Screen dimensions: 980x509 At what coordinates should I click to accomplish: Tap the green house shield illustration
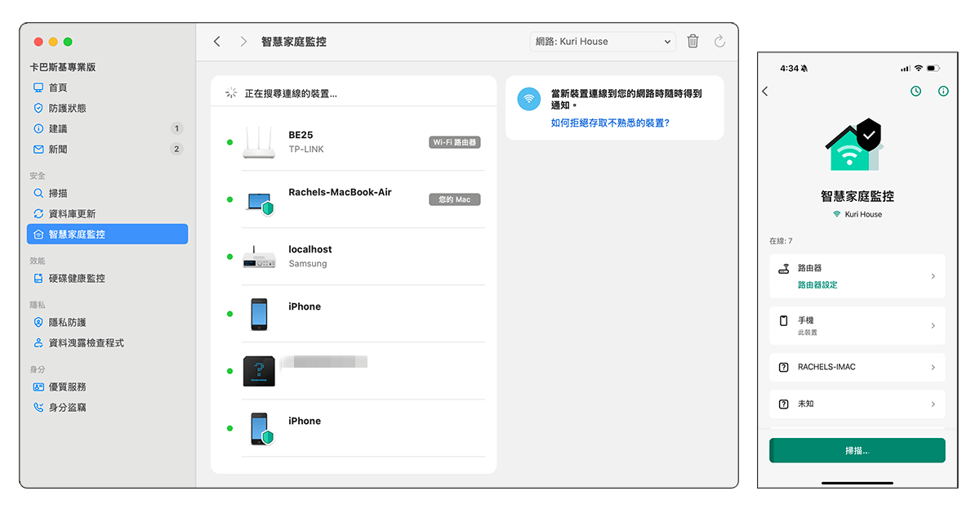(856, 145)
